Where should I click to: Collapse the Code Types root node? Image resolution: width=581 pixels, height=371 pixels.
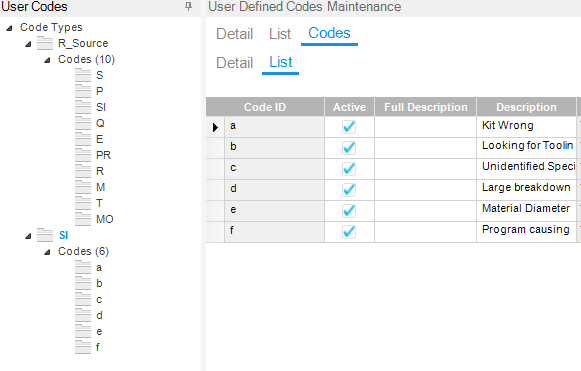click(10, 28)
